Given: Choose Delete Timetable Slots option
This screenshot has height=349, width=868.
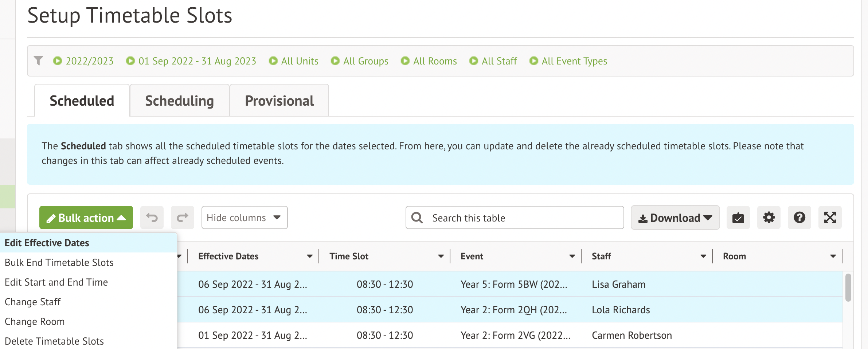Looking at the screenshot, I should [54, 341].
